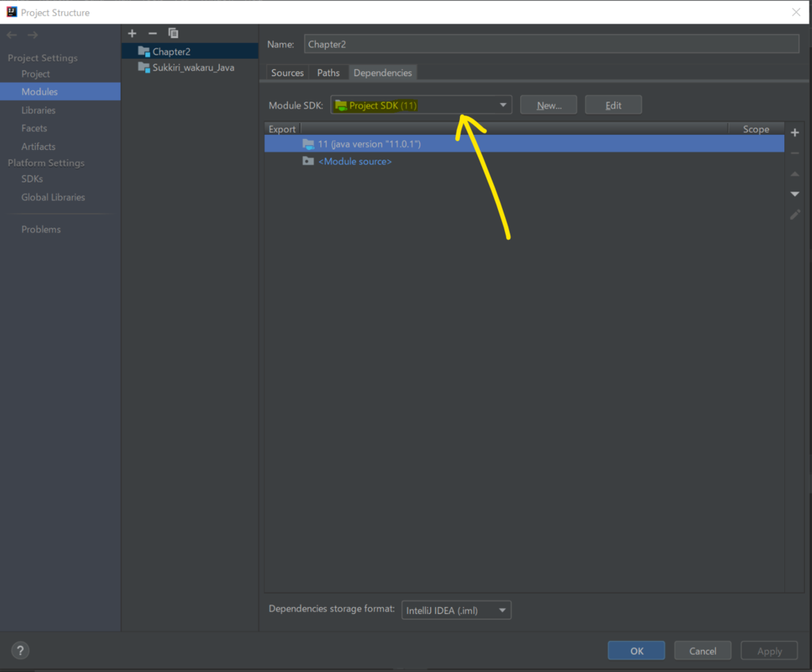Select the Sukkiri_wakaru_Java module
812x672 pixels.
point(190,67)
